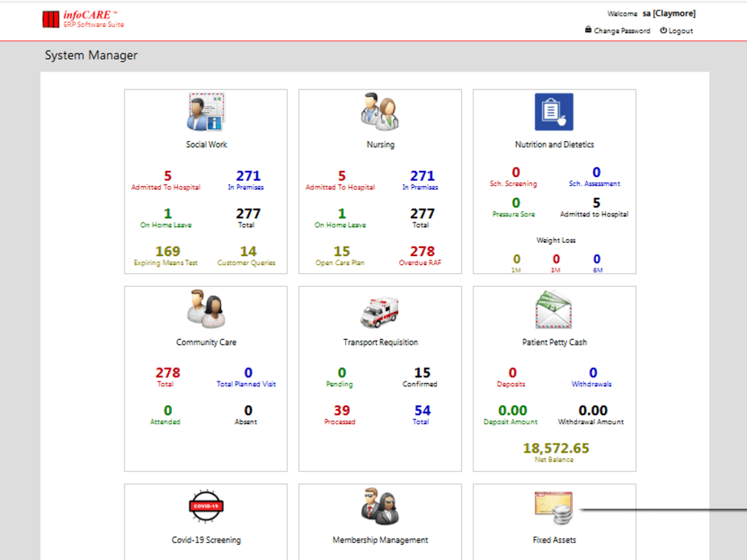Open the Fixed Assets label
Image resolution: width=747 pixels, height=560 pixels.
click(554, 540)
